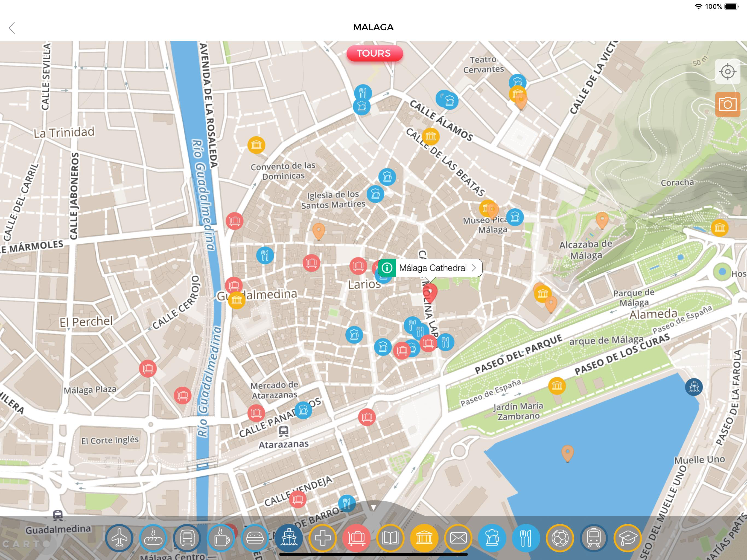
Task: Tap the Muelle Uno label
Action: pos(699,460)
